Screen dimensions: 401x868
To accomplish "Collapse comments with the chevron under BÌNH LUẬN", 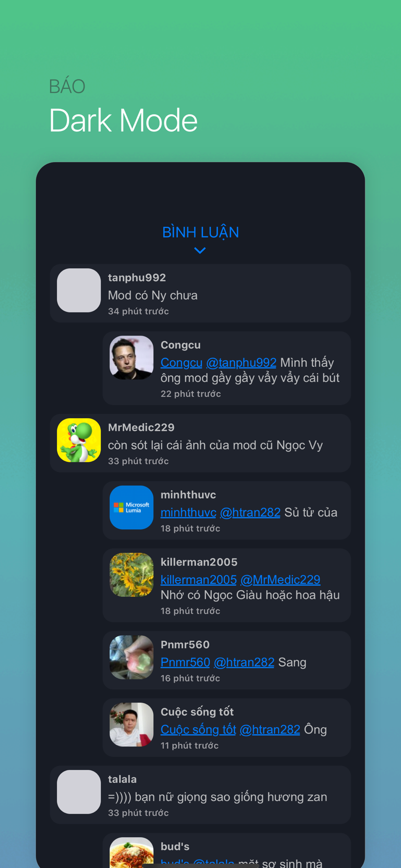I will [x=200, y=250].
